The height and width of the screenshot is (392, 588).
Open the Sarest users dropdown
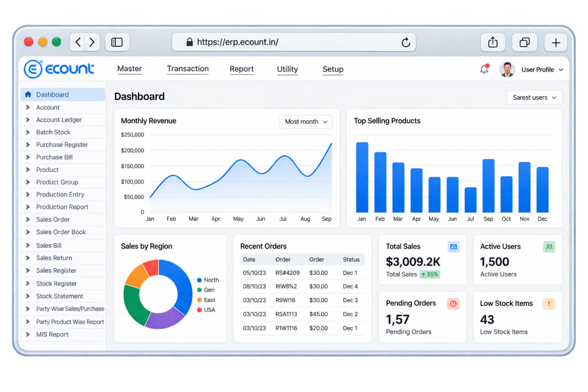pyautogui.click(x=534, y=97)
